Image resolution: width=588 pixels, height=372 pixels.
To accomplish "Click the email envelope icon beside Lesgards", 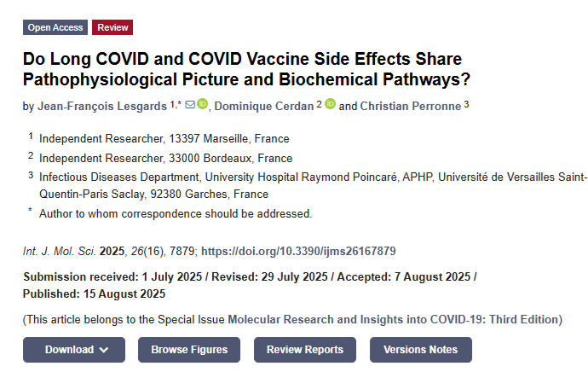I will click(x=190, y=105).
